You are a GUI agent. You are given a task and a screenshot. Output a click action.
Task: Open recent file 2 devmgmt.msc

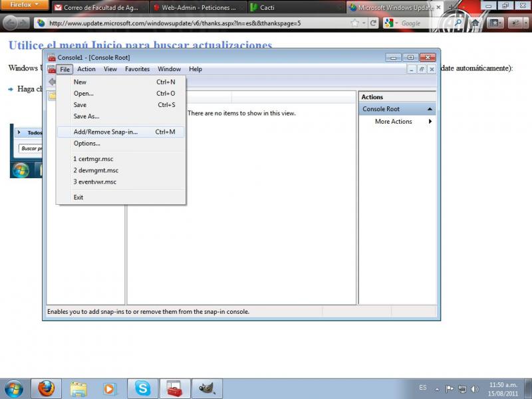(121, 170)
